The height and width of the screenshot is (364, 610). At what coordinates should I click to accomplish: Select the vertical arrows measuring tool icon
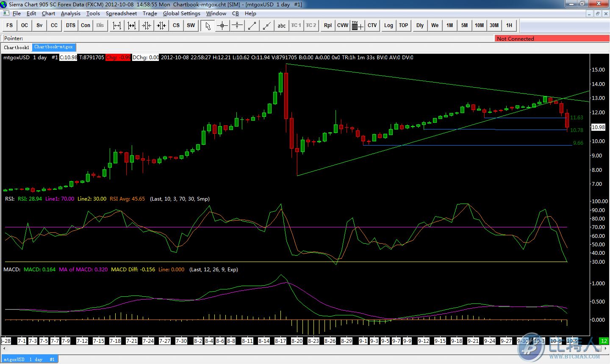pyautogui.click(x=237, y=25)
